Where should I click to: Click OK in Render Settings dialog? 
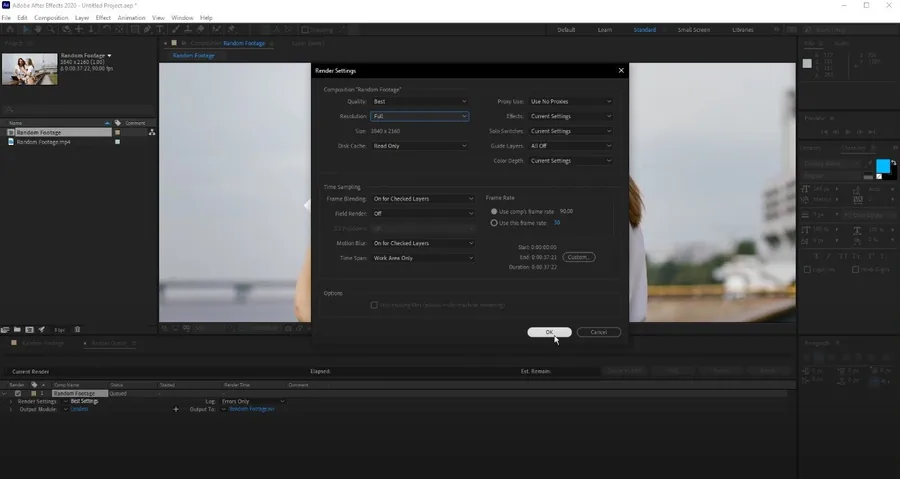549,332
